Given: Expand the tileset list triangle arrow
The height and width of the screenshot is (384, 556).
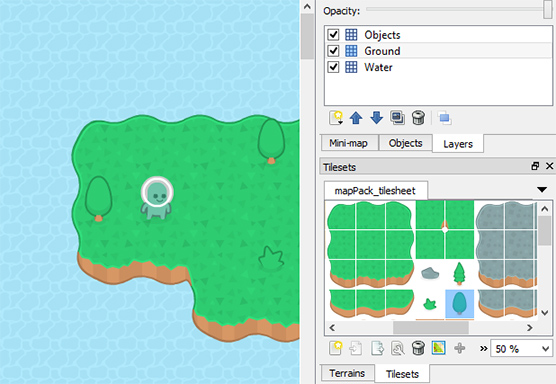Looking at the screenshot, I should [542, 190].
